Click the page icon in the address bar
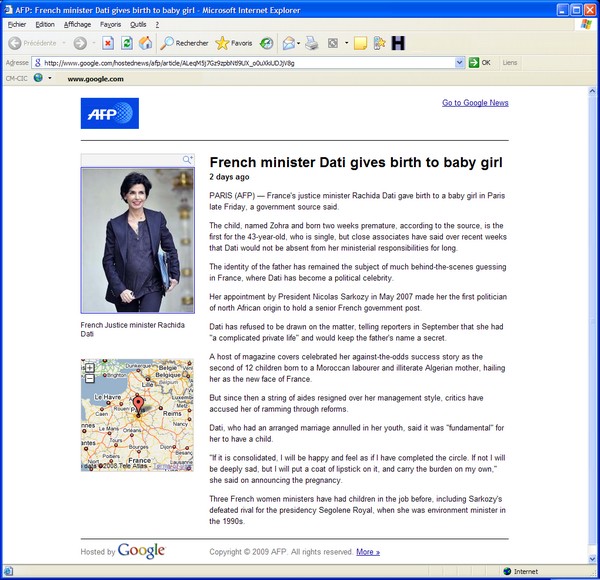 point(38,63)
